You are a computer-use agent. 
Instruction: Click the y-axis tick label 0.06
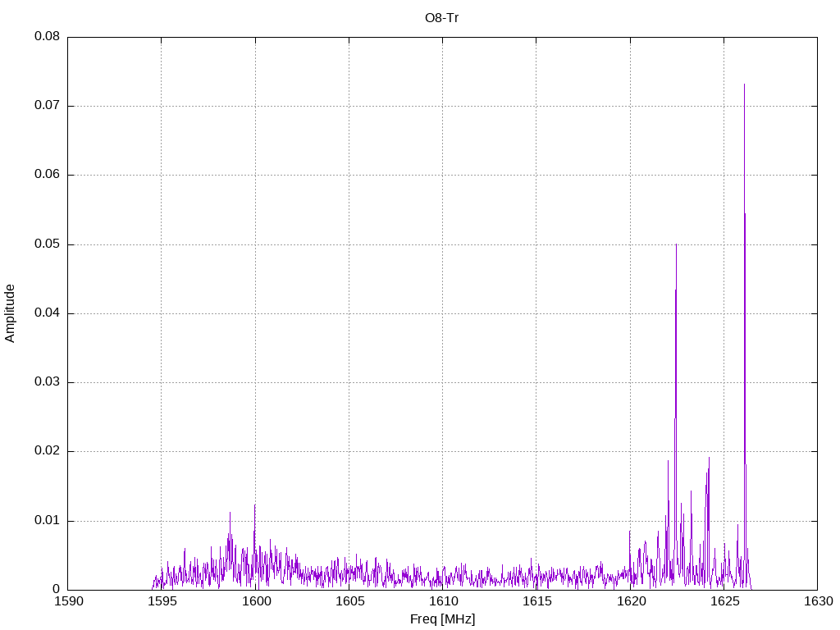(x=46, y=175)
